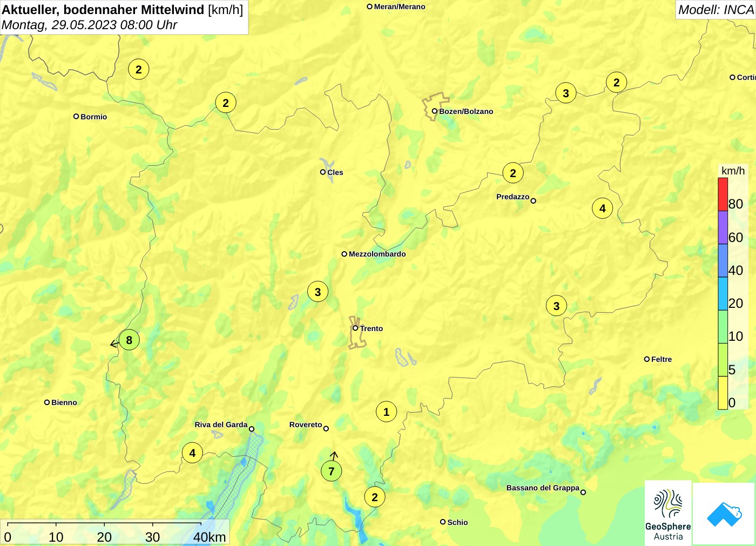Viewport: 756px width, 546px height.
Task: Select wind marker 1 near Rovereto
Action: coord(386,412)
